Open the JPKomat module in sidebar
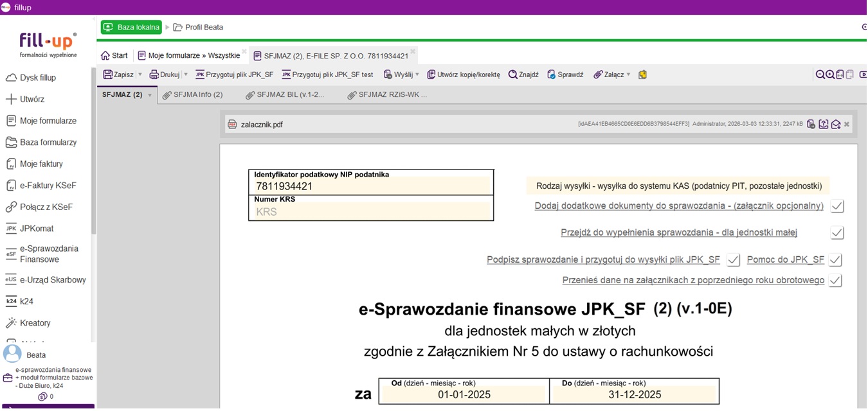 pos(37,229)
